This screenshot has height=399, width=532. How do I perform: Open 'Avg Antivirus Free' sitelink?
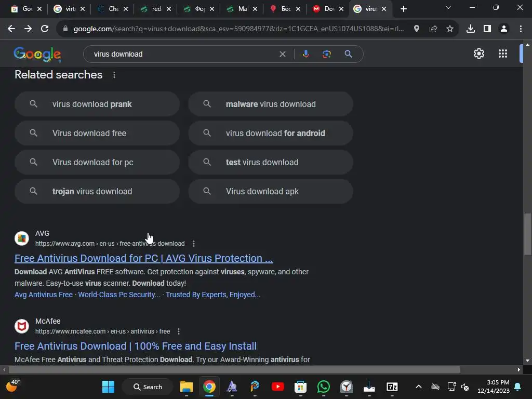44,295
